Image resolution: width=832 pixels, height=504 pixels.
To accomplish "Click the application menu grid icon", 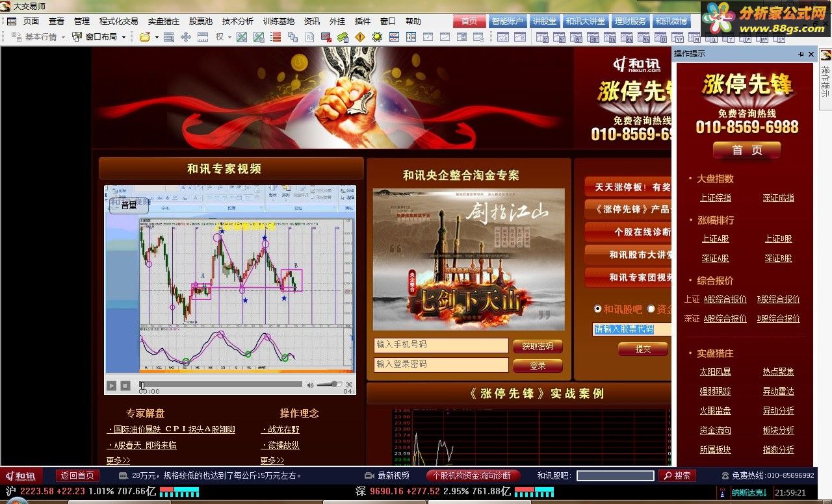I will [12, 21].
